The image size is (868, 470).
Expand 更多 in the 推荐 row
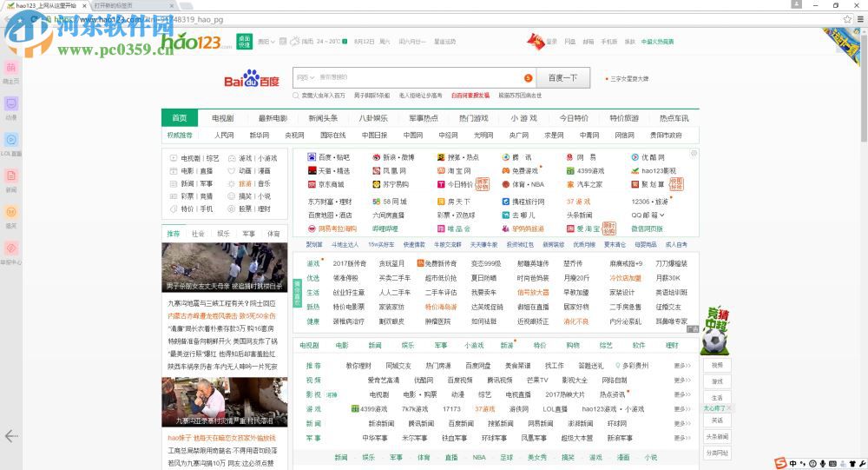coord(682,366)
